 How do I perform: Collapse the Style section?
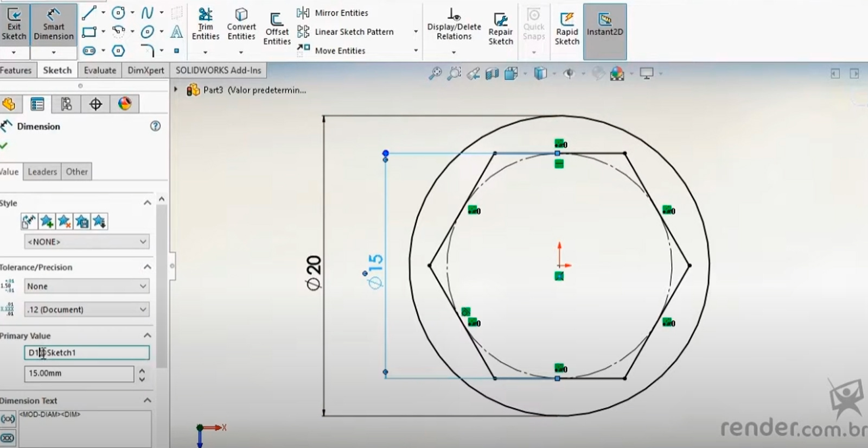[x=147, y=203]
